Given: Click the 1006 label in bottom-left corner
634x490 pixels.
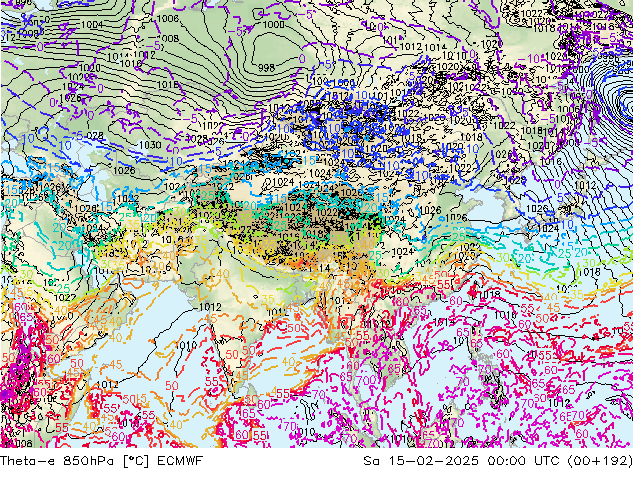Looking at the screenshot, I should (x=18, y=443).
